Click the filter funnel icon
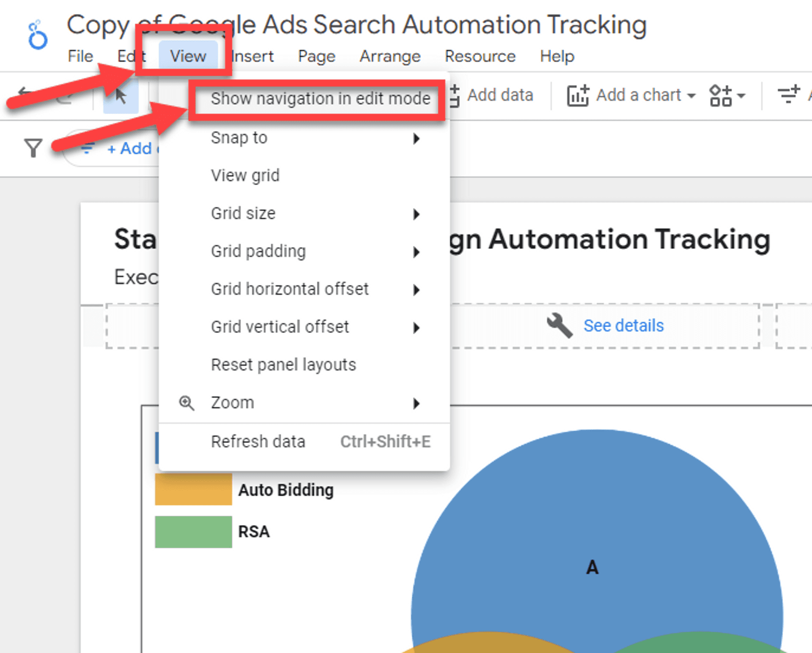This screenshot has width=812, height=653. coord(33,148)
